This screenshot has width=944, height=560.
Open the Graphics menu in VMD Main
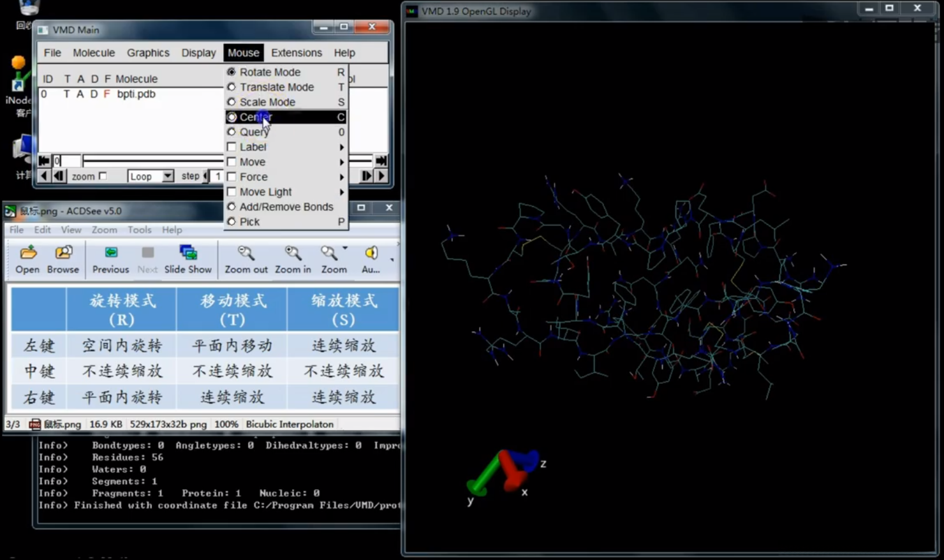pos(148,53)
